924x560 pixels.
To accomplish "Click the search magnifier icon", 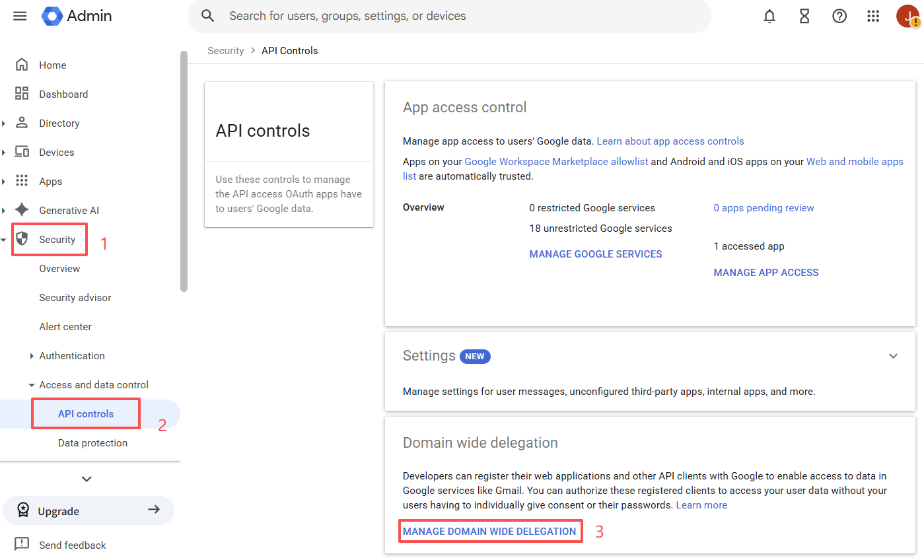I will [x=208, y=16].
